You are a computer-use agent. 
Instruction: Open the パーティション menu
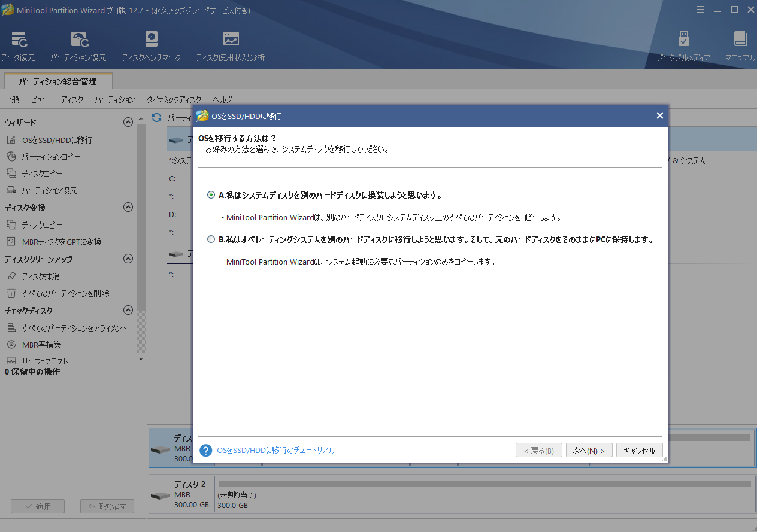click(115, 99)
